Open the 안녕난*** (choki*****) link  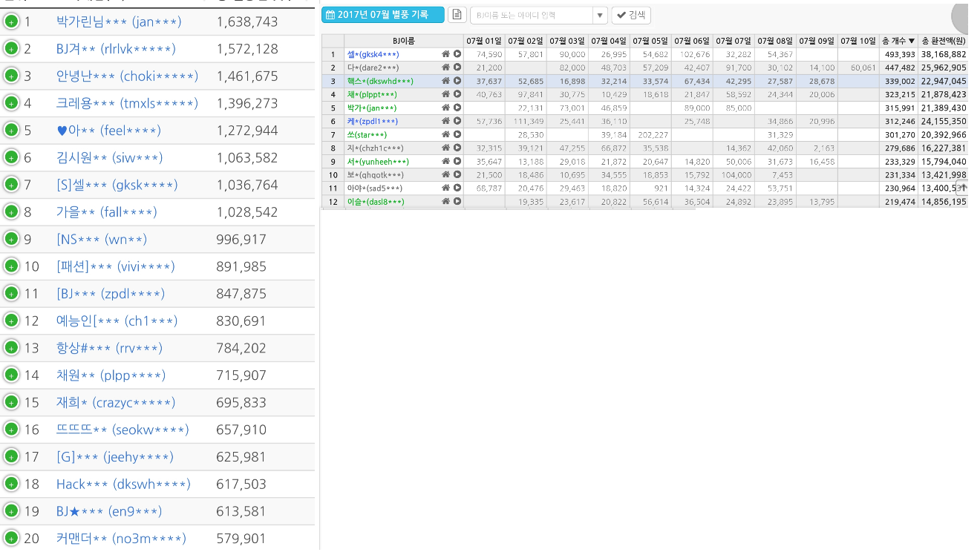[x=127, y=76]
